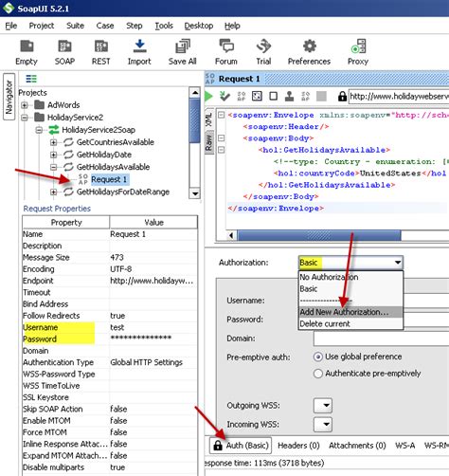Switch to the XML vertical editor tab

208,119
